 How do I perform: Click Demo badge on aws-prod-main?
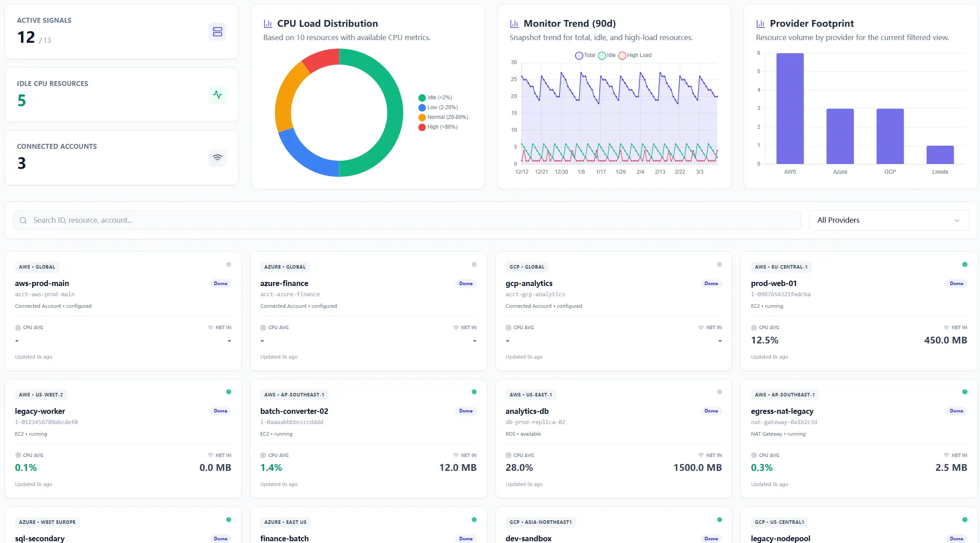point(220,284)
